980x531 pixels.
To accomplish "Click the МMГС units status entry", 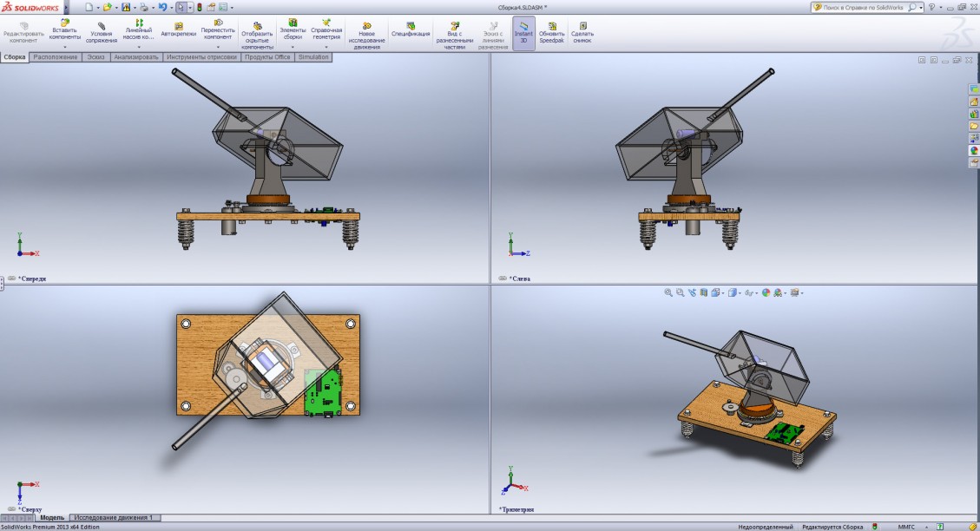I will point(906,527).
